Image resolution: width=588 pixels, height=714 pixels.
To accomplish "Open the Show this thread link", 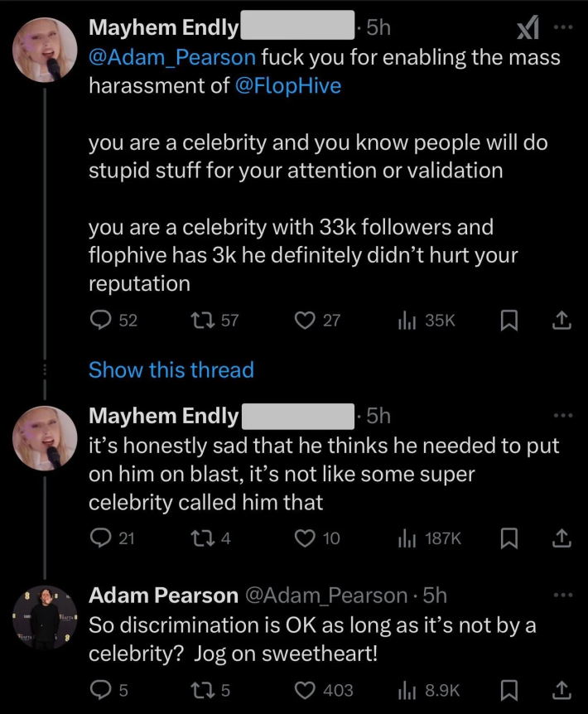I will pos(171,370).
